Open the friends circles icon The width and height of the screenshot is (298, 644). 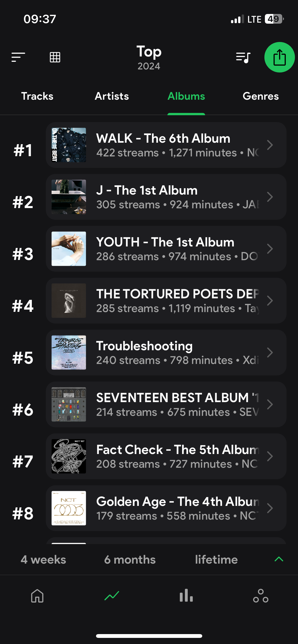(x=261, y=596)
